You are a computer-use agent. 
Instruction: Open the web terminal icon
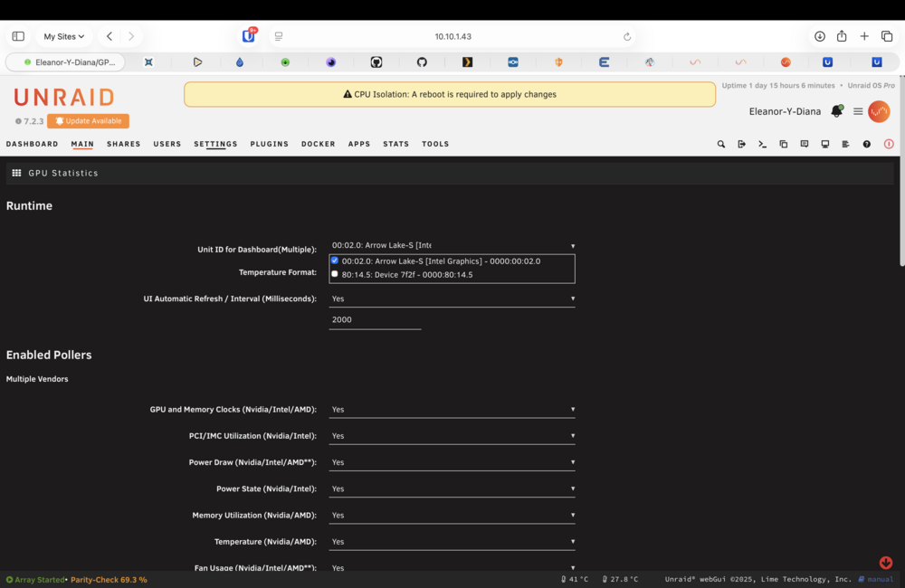[762, 144]
